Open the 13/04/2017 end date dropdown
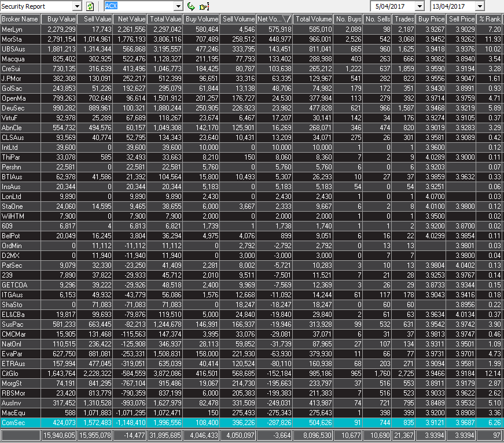 [x=480, y=6]
